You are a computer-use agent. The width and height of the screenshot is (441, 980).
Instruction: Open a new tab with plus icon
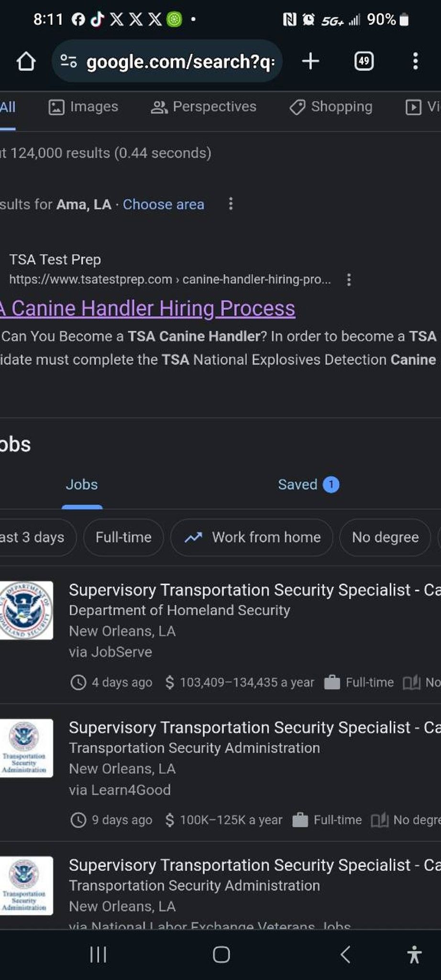pyautogui.click(x=310, y=61)
